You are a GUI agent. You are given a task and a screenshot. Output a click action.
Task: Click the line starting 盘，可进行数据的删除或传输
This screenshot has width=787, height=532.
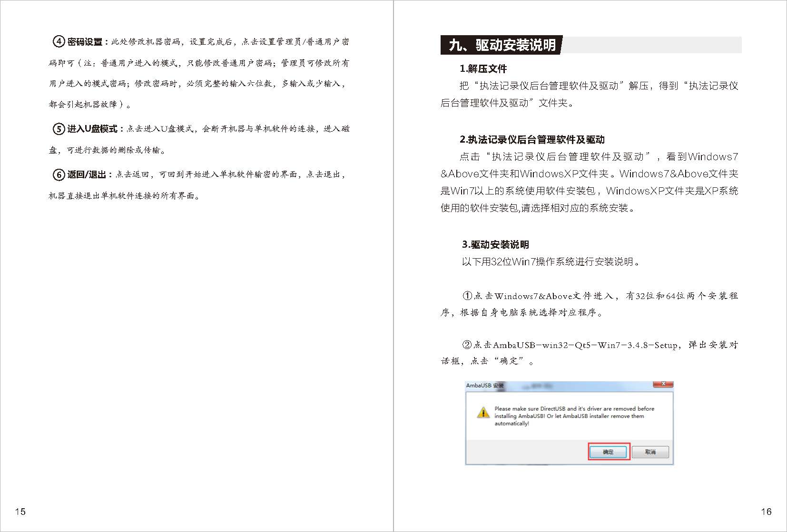pos(108,150)
